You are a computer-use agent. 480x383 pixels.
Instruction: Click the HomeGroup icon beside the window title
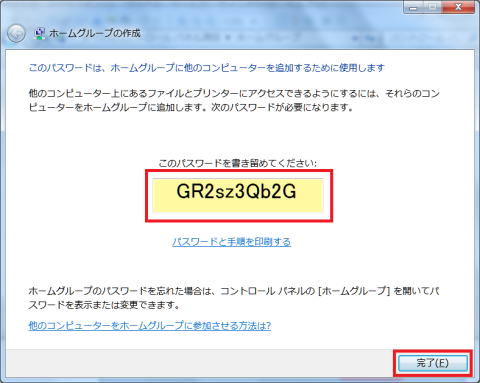pyautogui.click(x=40, y=33)
